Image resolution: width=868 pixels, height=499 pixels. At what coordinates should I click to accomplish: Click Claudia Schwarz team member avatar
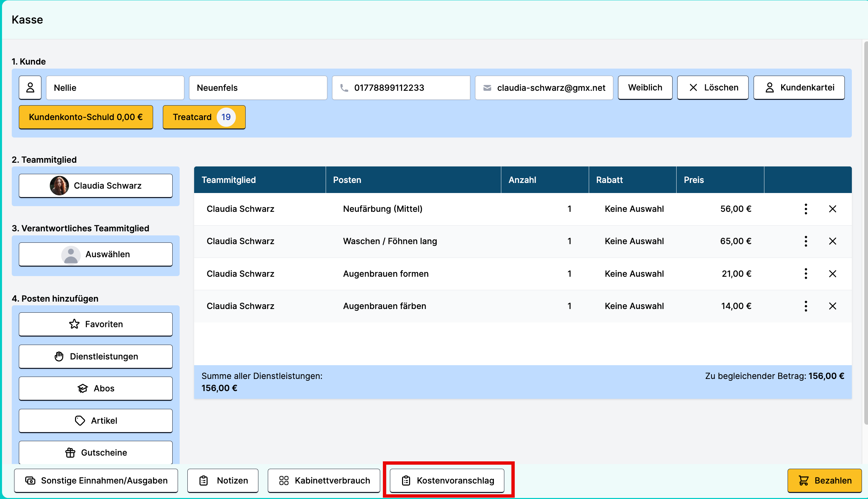(59, 186)
